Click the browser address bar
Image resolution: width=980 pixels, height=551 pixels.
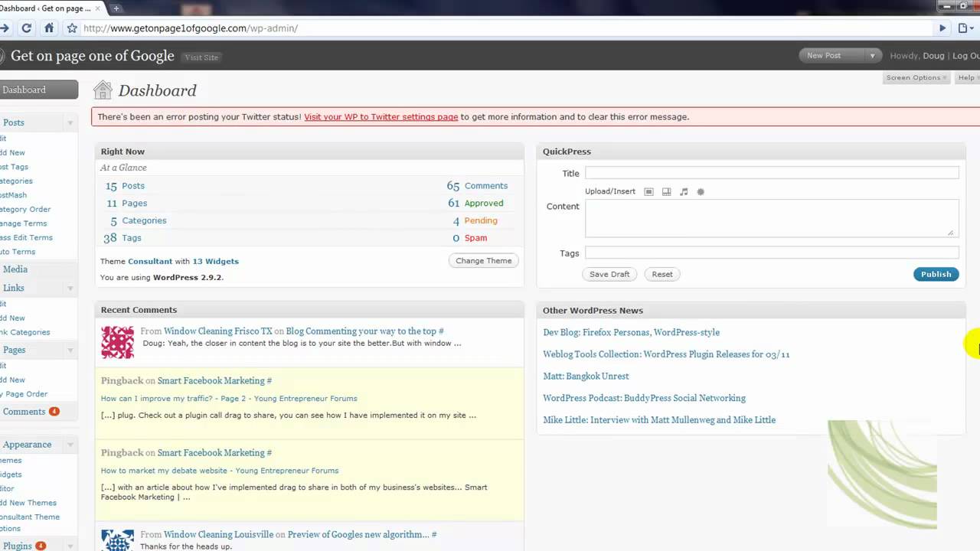click(505, 28)
